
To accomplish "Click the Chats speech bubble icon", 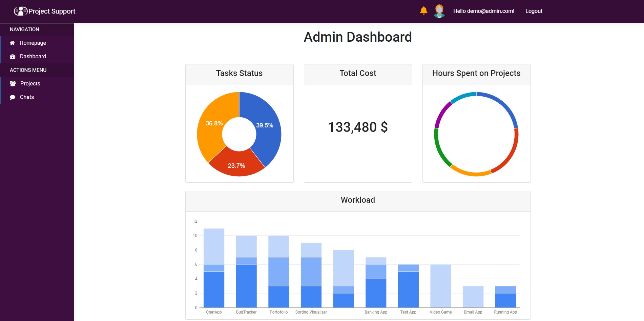I will tap(13, 97).
